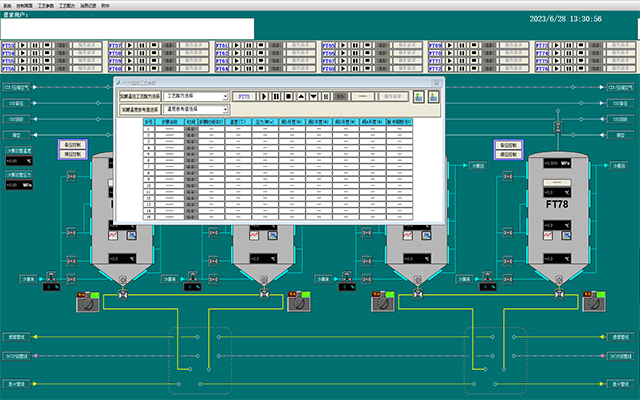The image size is (640, 400).
Task: Click the 操作请求 button in dialog toolbar
Action: (x=398, y=96)
